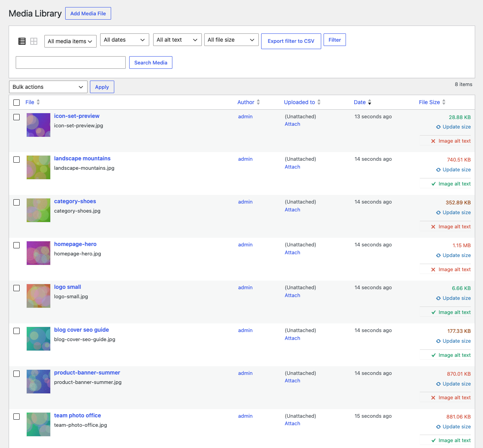Click refresh icon for homepage-hero size
This screenshot has height=448, width=483.
point(438,255)
